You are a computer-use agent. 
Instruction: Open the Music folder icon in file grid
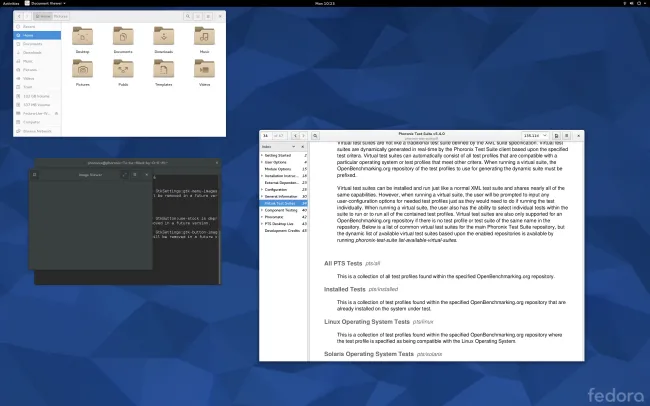pos(204,36)
